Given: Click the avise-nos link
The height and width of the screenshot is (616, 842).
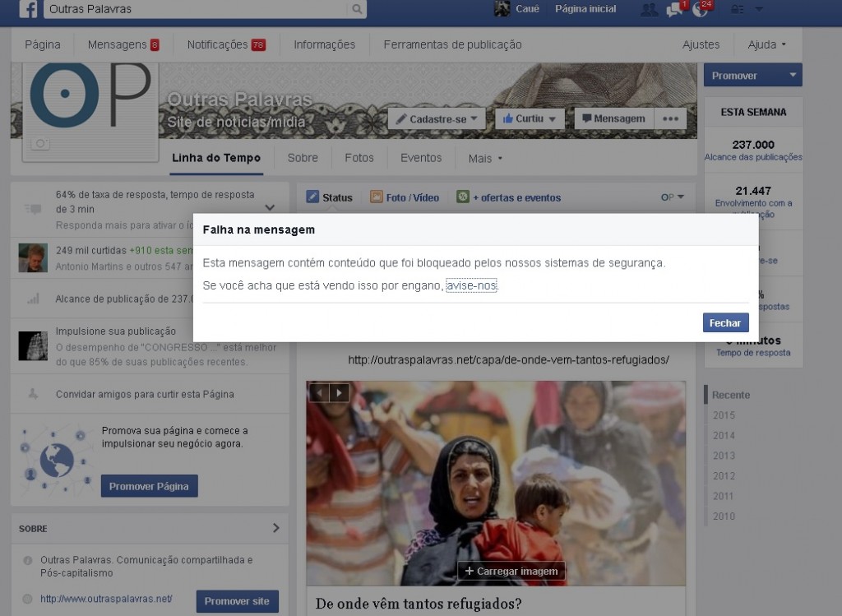Looking at the screenshot, I should pyautogui.click(x=471, y=285).
